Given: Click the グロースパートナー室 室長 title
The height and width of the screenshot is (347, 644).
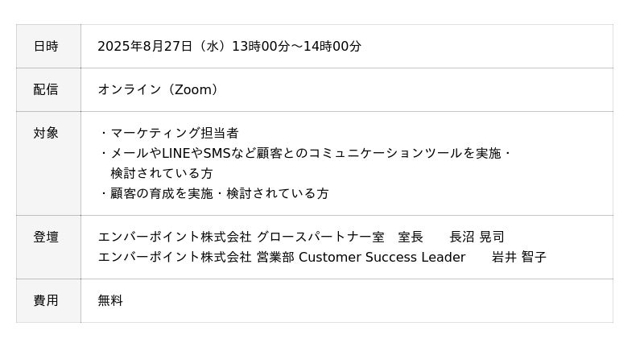Looking at the screenshot, I should (x=339, y=237).
